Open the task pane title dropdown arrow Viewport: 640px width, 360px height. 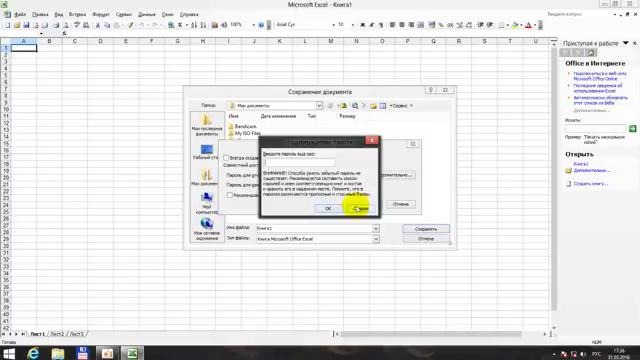click(x=626, y=43)
